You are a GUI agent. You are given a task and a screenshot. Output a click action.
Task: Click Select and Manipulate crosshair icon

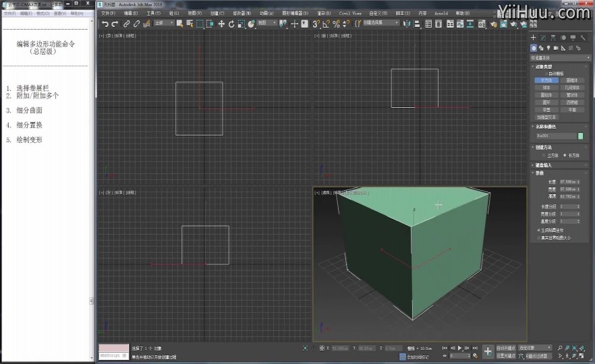(x=294, y=24)
